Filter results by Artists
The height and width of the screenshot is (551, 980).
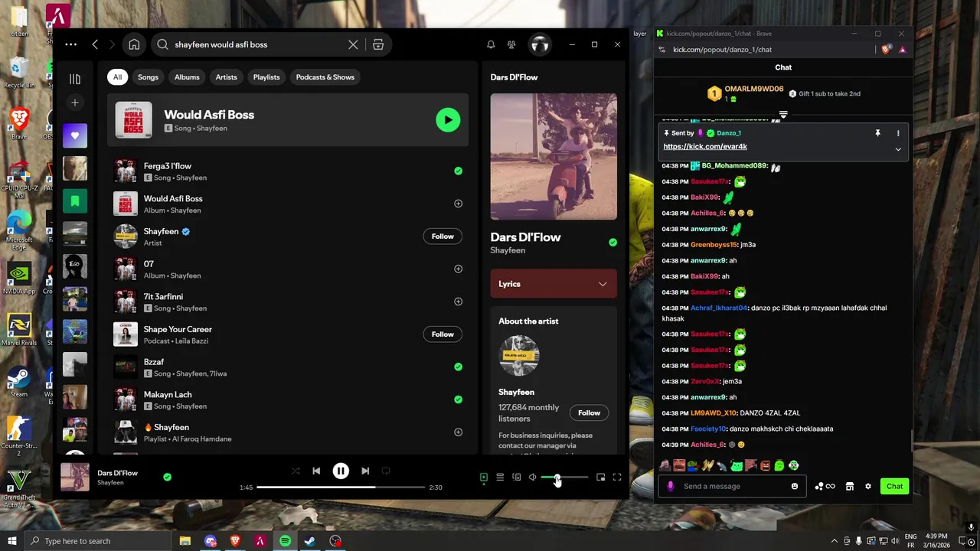pyautogui.click(x=226, y=77)
